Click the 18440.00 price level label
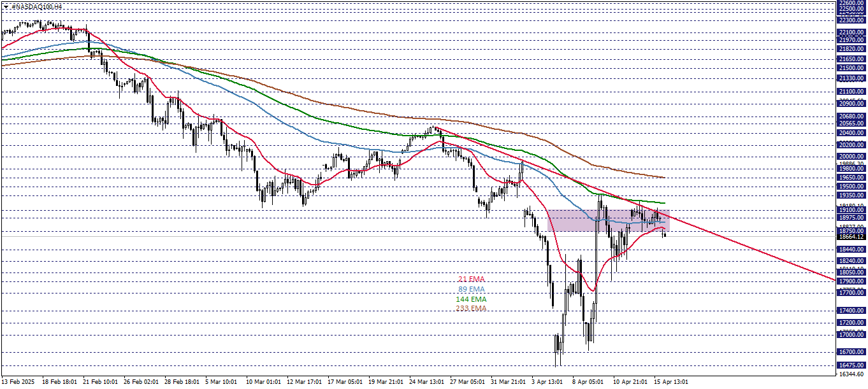 pyautogui.click(x=851, y=250)
